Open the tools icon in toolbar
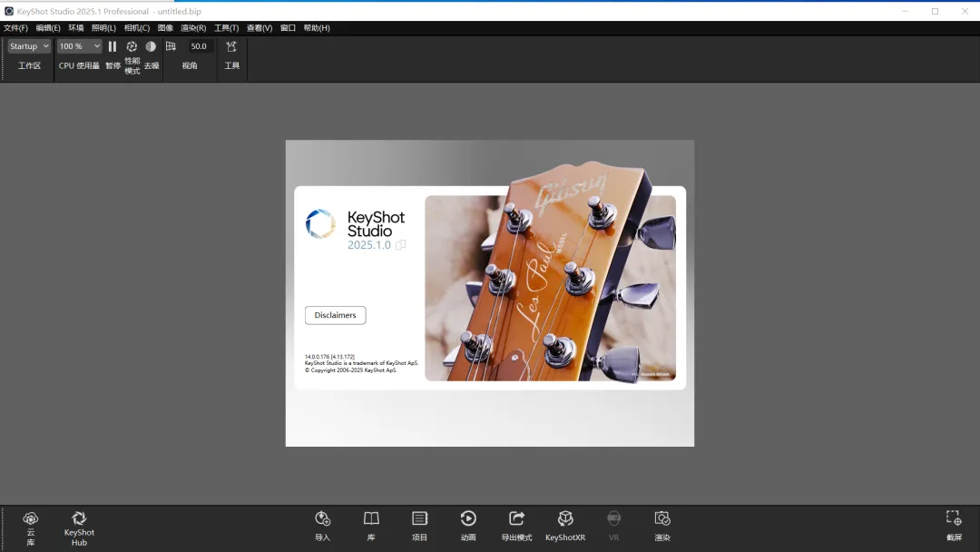The height and width of the screenshot is (552, 980). pos(231,46)
